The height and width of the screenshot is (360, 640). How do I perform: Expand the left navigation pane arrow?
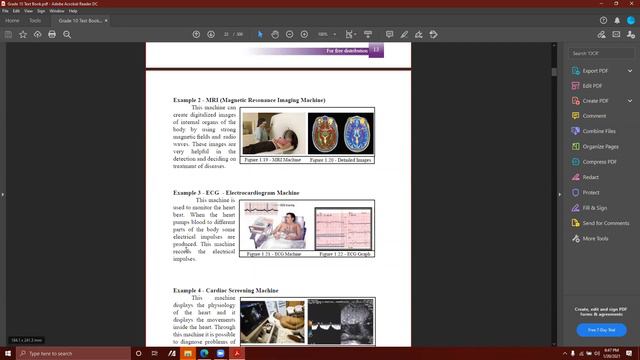tap(2, 195)
